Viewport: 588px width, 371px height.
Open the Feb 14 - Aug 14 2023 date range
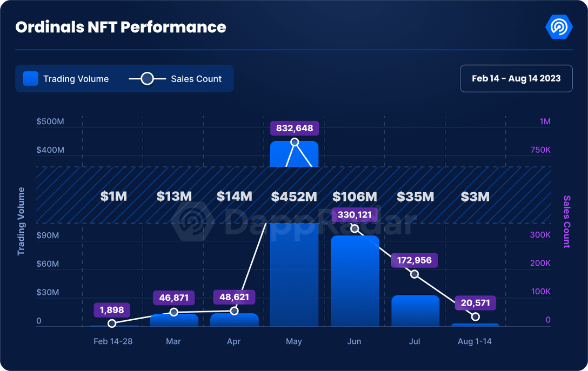516,79
